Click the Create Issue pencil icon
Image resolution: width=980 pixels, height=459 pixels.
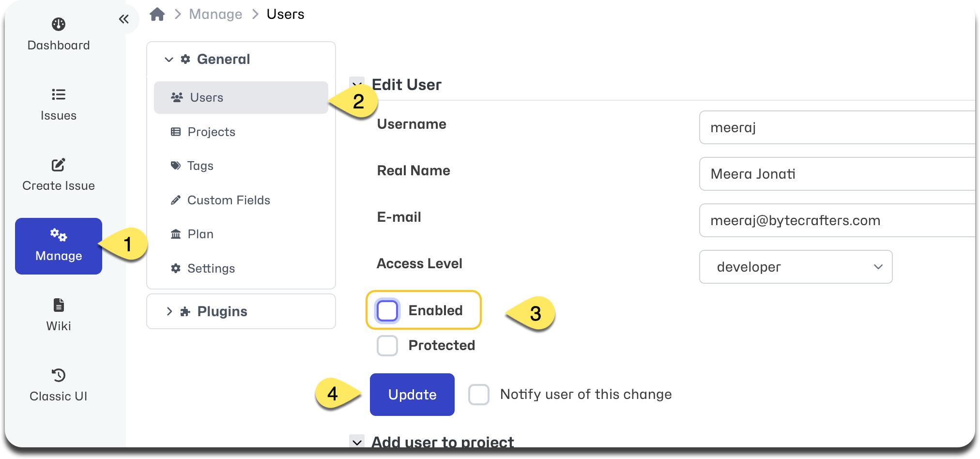click(59, 165)
